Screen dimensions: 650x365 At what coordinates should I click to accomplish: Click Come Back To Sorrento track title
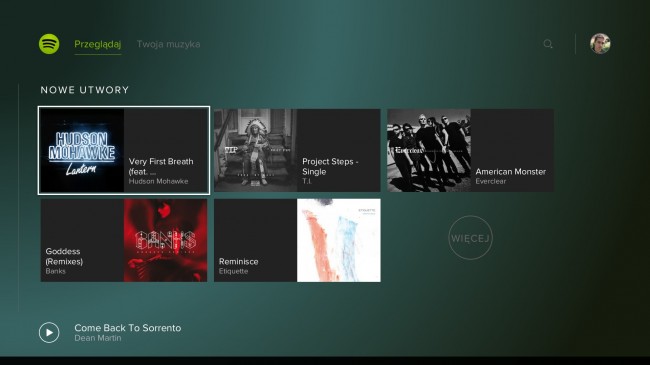point(128,328)
